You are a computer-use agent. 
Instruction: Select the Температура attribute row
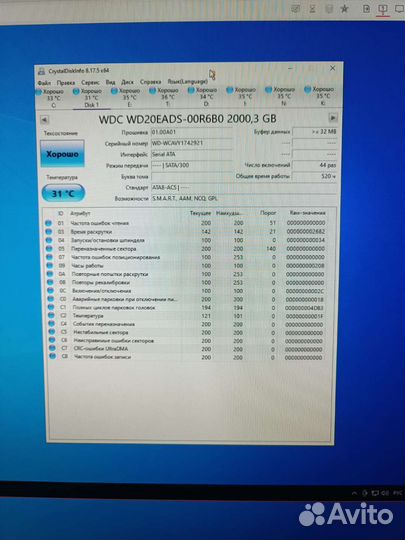tap(187, 315)
